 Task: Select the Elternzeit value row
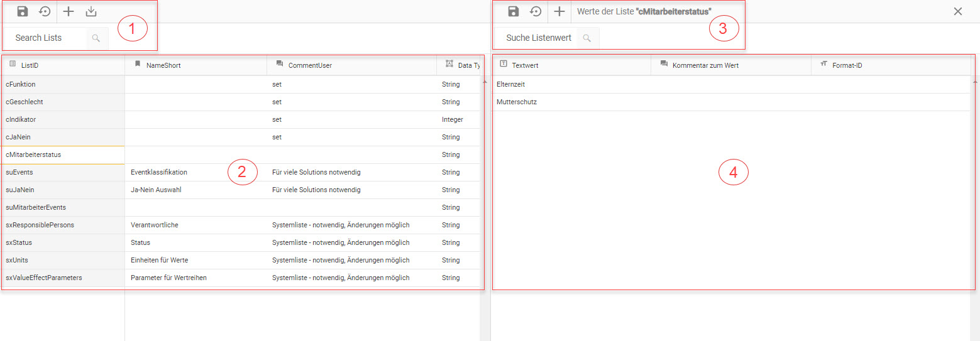coord(511,84)
